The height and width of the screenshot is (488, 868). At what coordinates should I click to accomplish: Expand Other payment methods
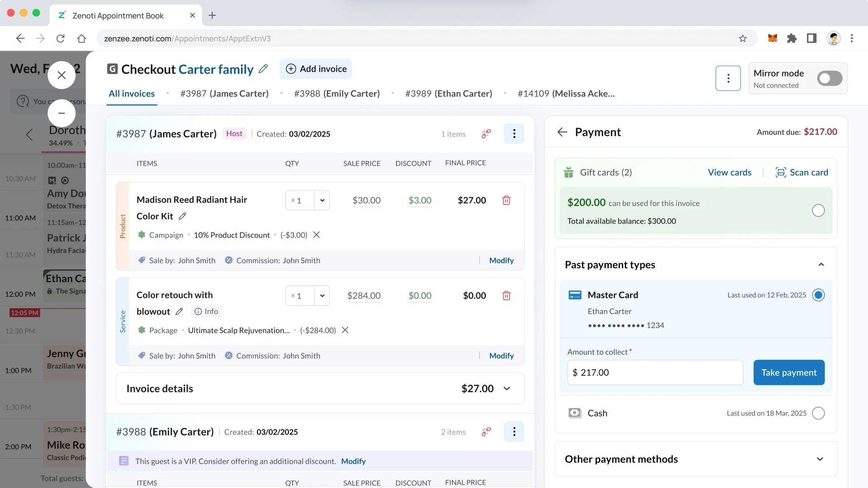point(820,459)
